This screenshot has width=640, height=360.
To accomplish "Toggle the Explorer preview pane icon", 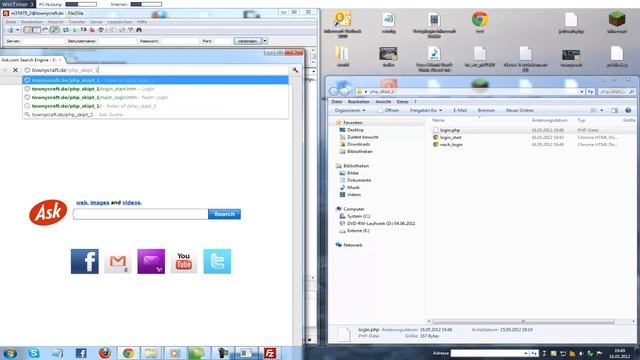I will coord(614,110).
